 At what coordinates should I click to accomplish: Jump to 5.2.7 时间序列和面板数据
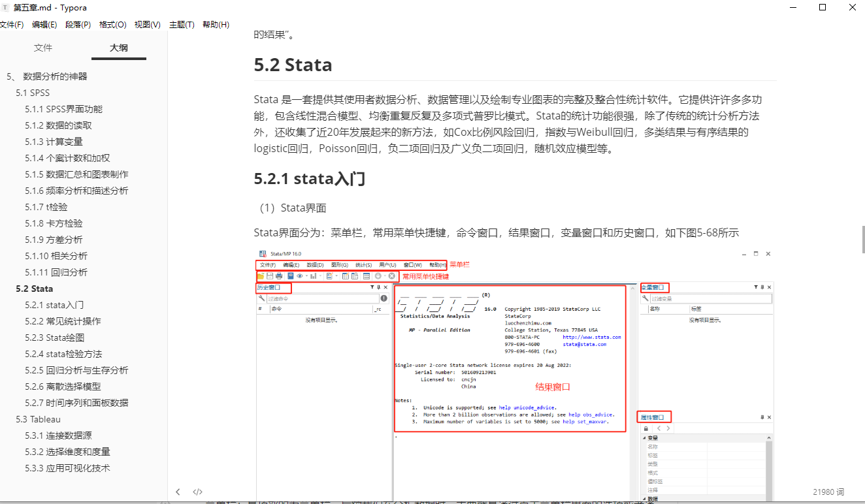pyautogui.click(x=77, y=403)
